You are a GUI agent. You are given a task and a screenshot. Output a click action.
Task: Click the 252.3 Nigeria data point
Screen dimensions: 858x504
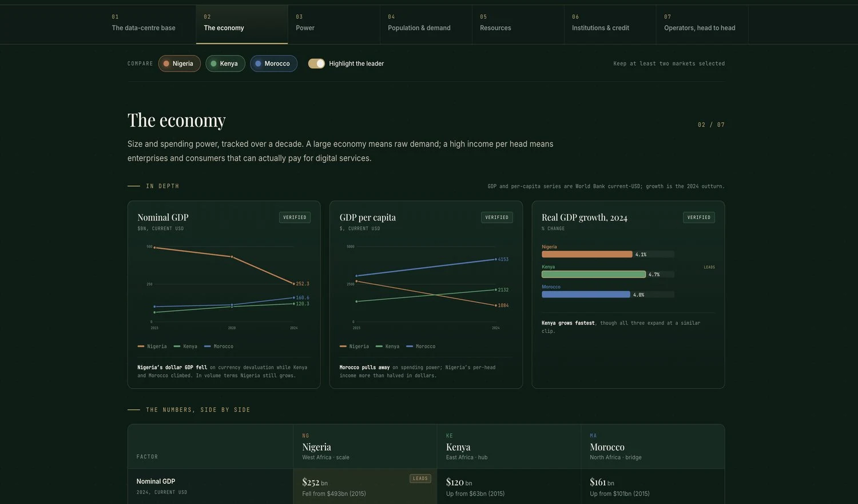pyautogui.click(x=294, y=284)
